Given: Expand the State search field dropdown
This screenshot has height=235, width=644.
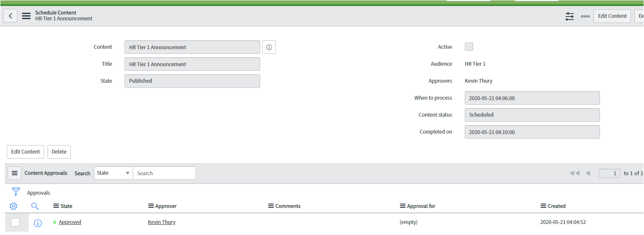Looking at the screenshot, I should click(114, 173).
